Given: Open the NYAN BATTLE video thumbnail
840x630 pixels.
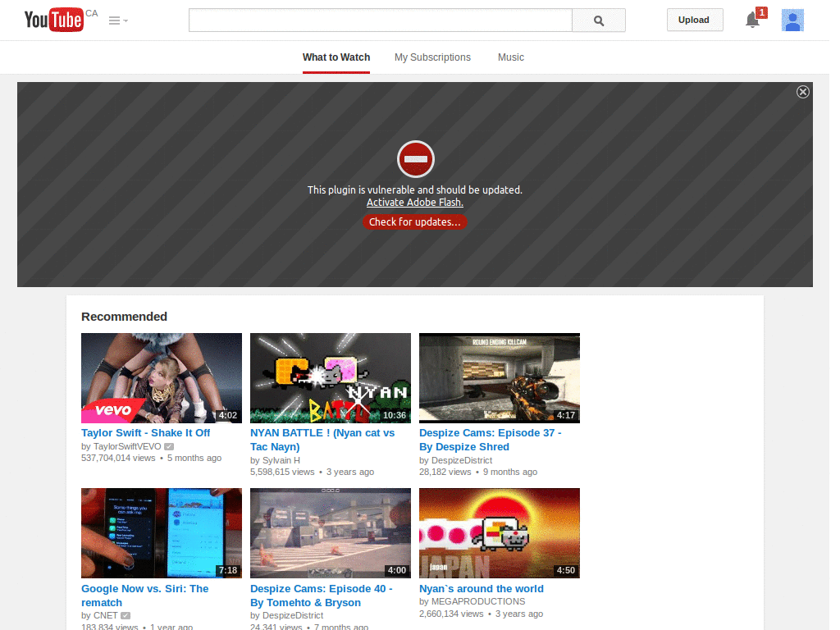Looking at the screenshot, I should (331, 378).
